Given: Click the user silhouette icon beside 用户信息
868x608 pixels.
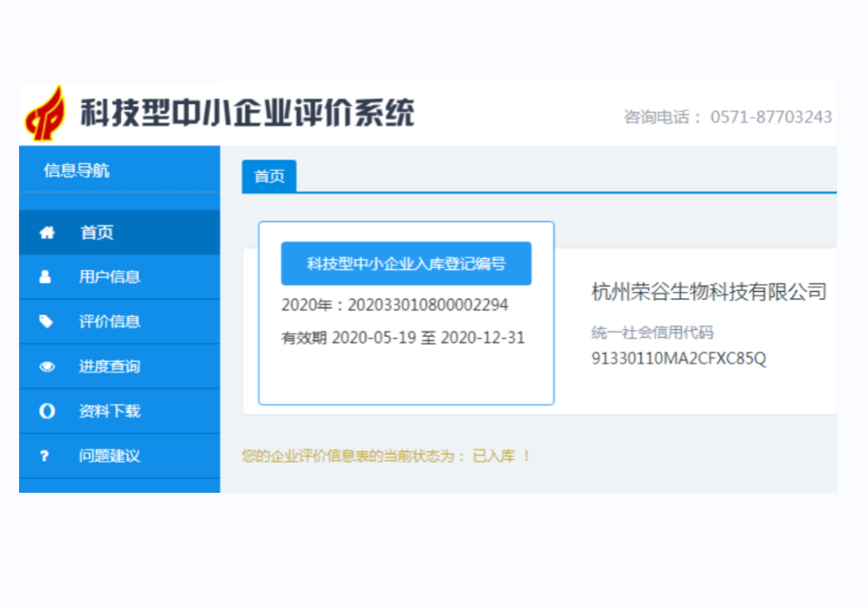Looking at the screenshot, I should 45,276.
